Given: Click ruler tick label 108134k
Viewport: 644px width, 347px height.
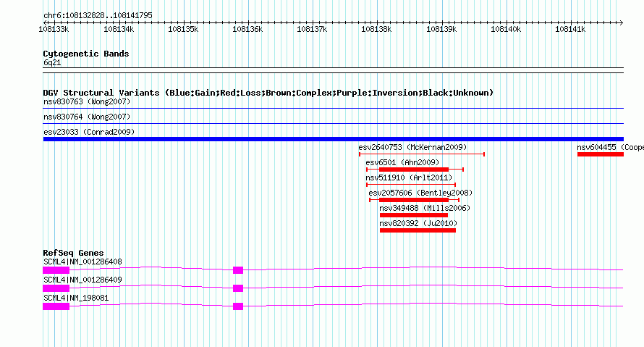Looking at the screenshot, I should pyautogui.click(x=119, y=29).
